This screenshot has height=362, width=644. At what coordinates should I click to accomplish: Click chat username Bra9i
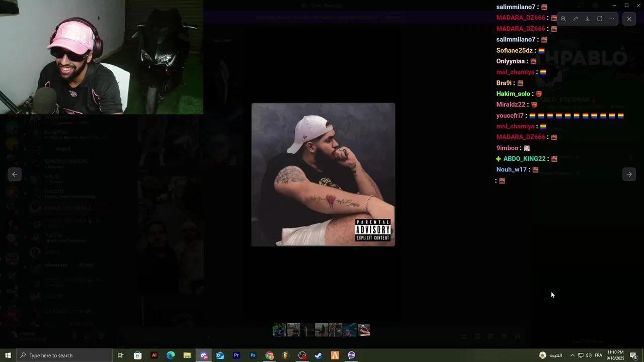[x=504, y=83]
